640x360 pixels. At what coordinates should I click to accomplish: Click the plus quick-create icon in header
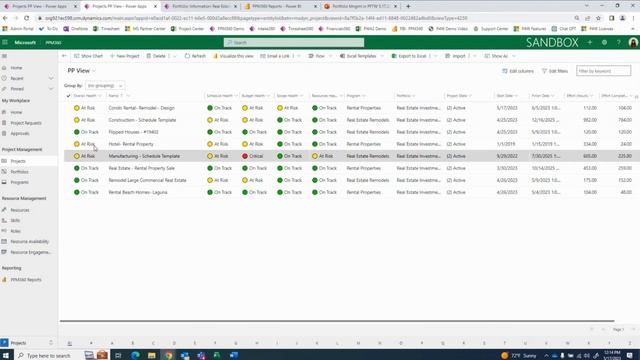(590, 42)
